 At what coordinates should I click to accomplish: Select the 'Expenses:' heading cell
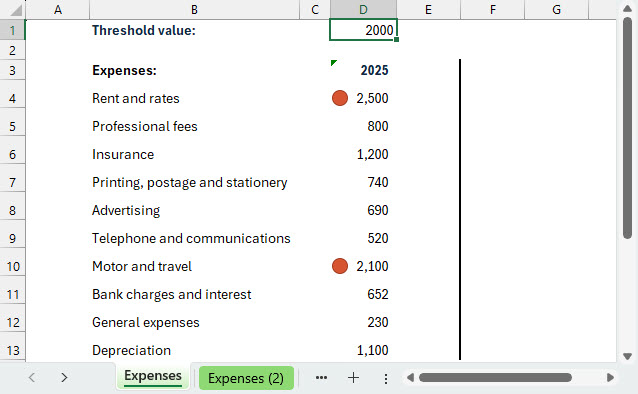(x=194, y=70)
